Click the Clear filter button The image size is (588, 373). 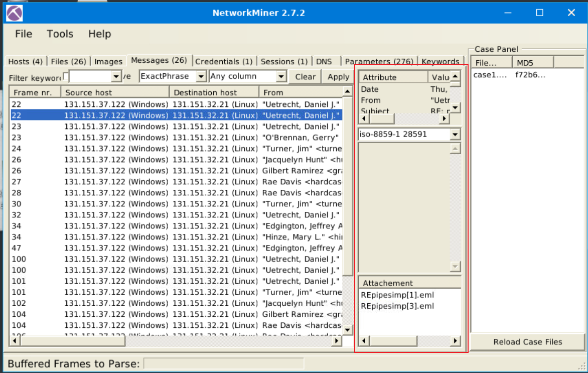(305, 76)
